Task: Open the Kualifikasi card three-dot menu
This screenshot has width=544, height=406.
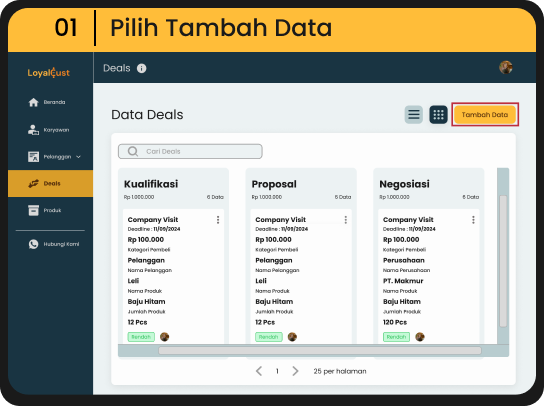Action: [x=218, y=220]
